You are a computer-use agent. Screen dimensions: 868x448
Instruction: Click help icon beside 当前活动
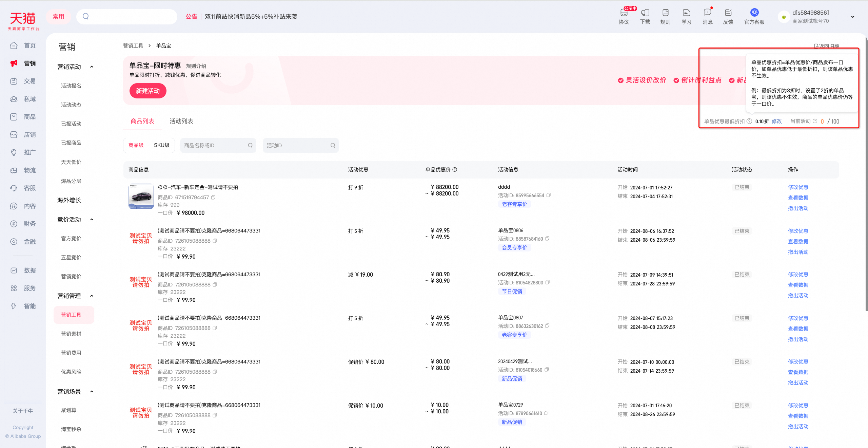pos(815,121)
